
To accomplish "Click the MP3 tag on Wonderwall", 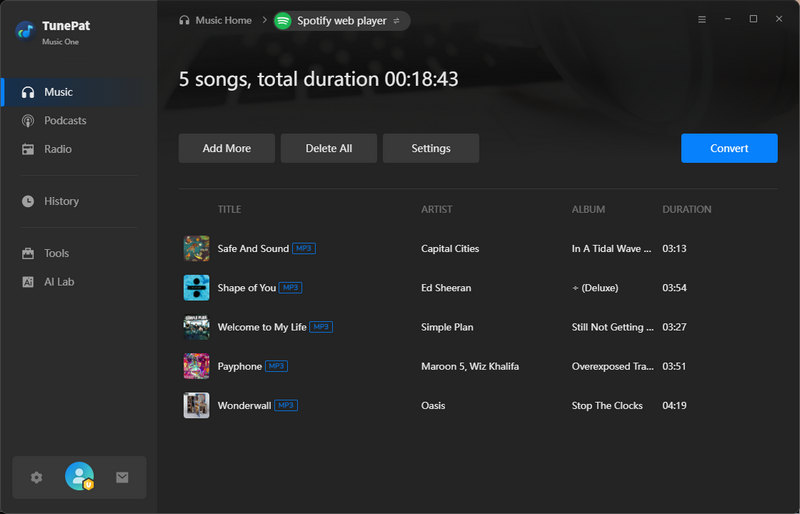I will click(x=286, y=406).
